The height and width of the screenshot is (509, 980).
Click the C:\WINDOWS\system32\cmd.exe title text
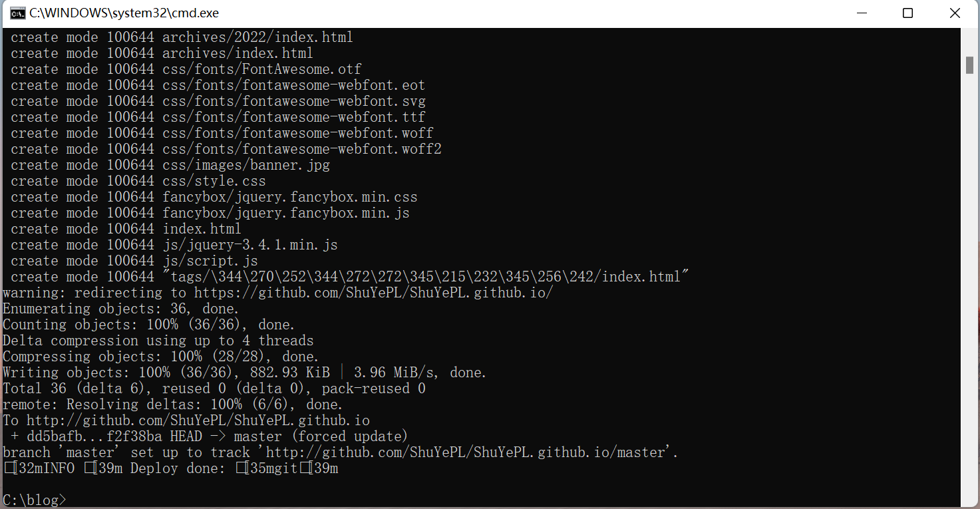click(x=124, y=13)
